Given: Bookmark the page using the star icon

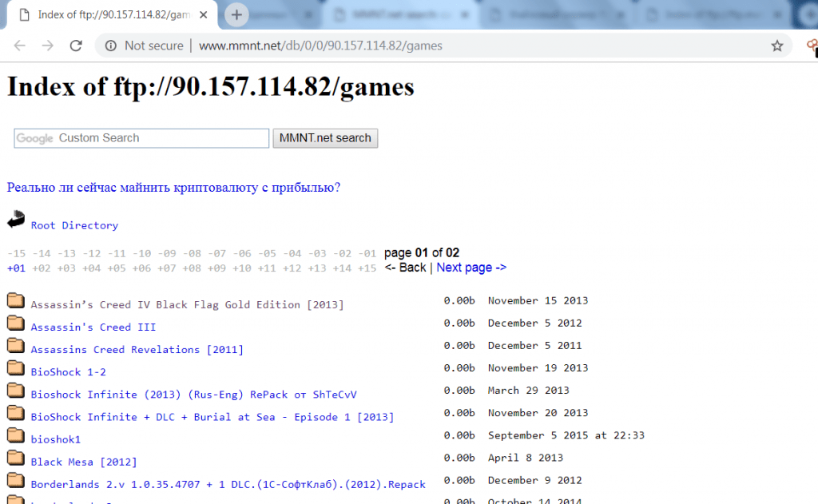Looking at the screenshot, I should [x=776, y=46].
